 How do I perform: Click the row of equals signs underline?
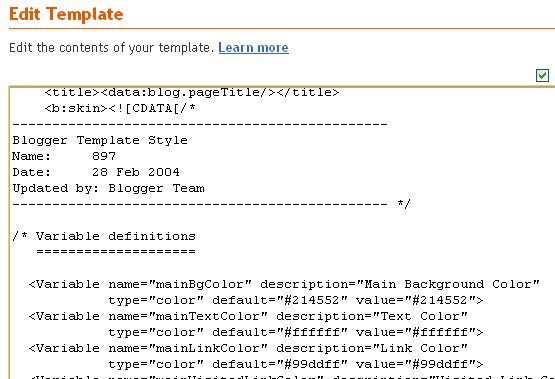[x=116, y=252]
